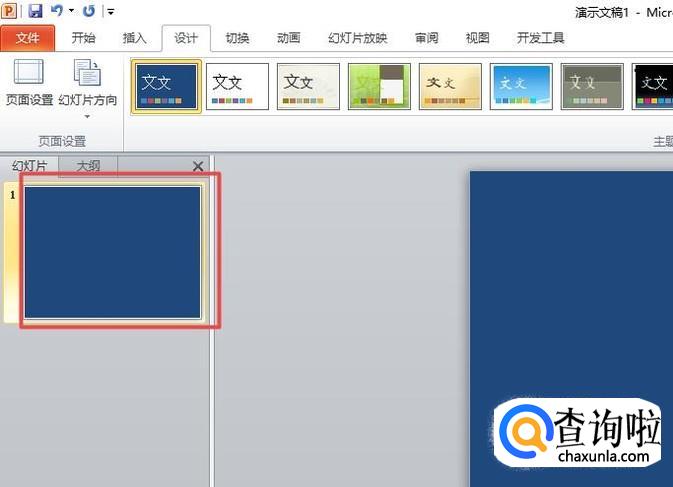Expand the 幻灯片方向 dropdown arrow
Viewport: 673px width, 487px height.
[88, 117]
